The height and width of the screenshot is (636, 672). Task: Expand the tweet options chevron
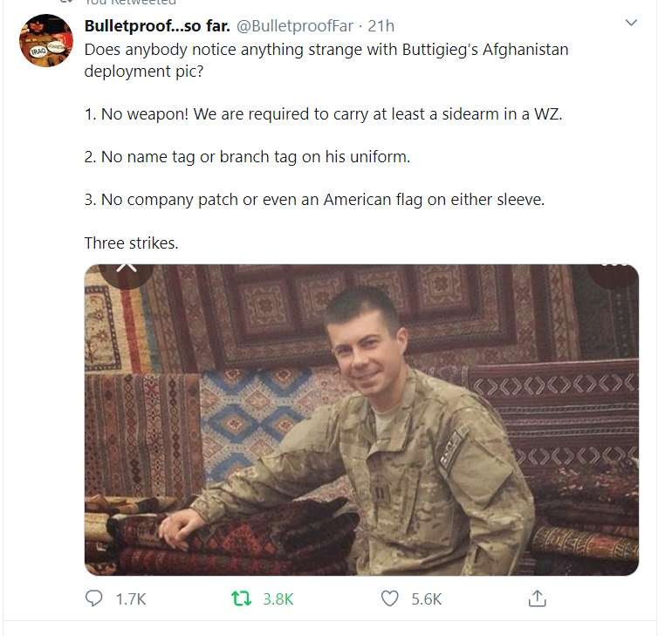(631, 23)
